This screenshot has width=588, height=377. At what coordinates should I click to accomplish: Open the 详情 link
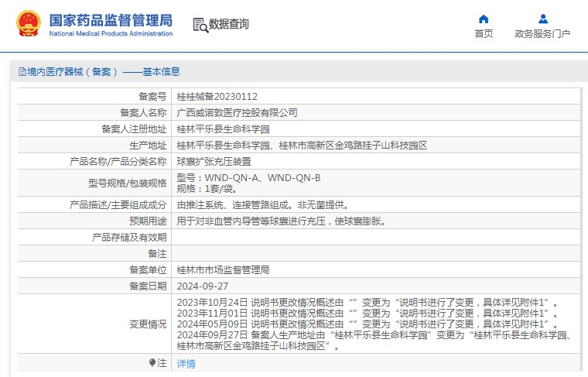[x=186, y=363]
